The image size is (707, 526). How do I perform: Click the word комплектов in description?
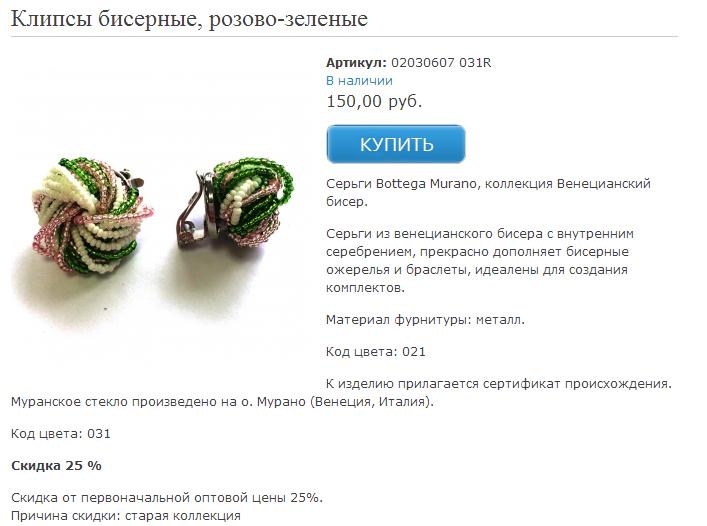365,288
